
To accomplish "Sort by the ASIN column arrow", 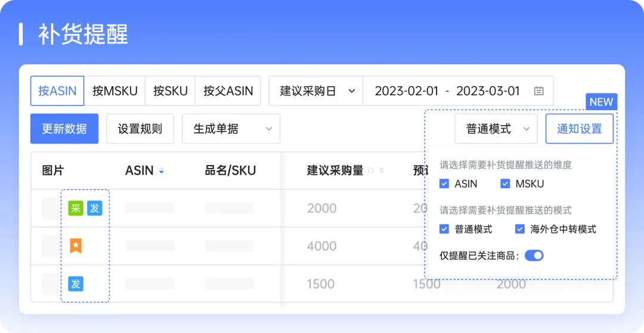I will pyautogui.click(x=162, y=171).
